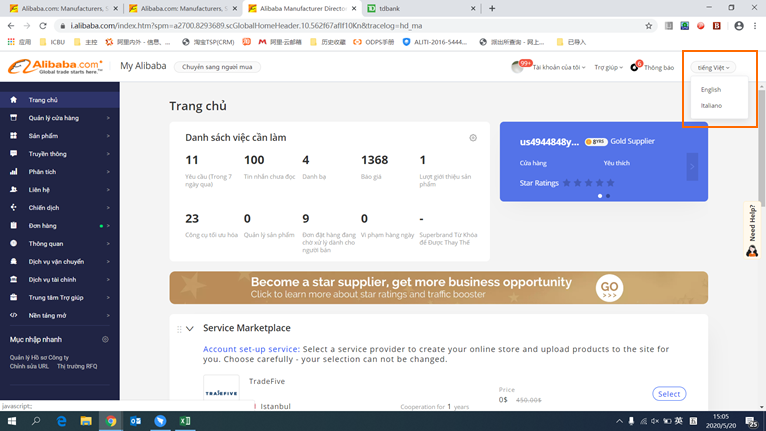Open Trợ giúp dropdown in header

609,67
